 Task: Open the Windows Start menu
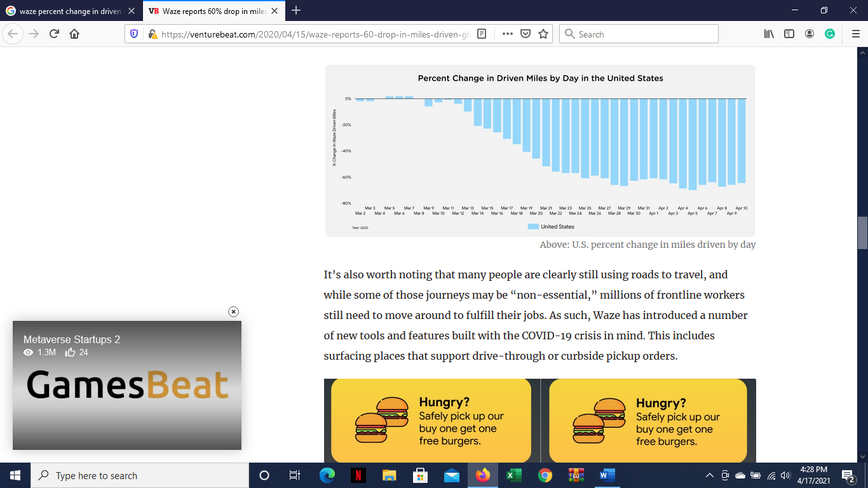pyautogui.click(x=15, y=475)
